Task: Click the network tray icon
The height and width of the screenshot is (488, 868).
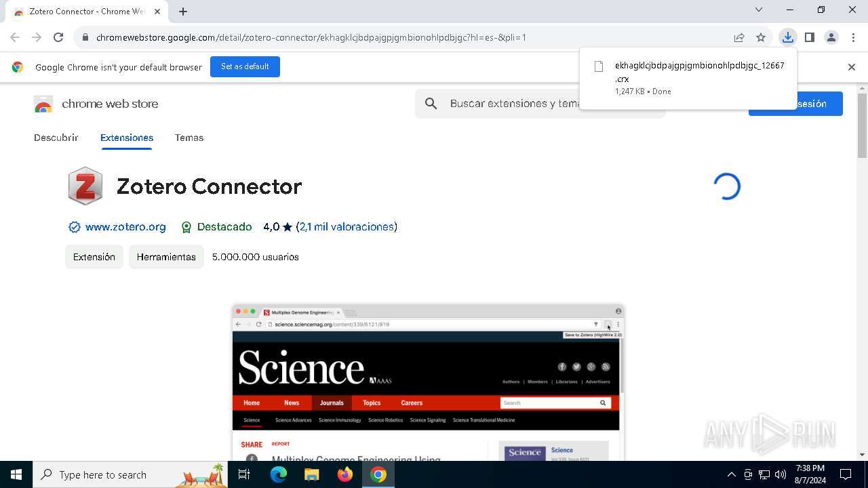Action: [x=764, y=474]
